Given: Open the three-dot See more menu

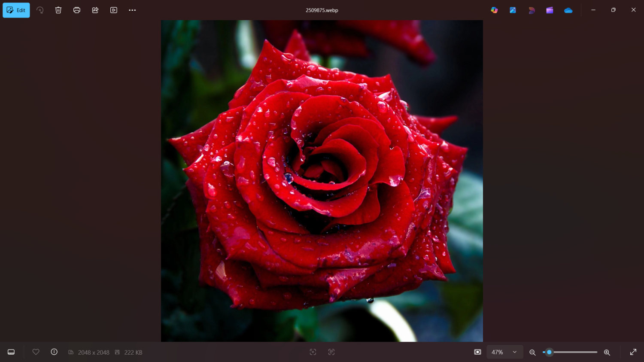Looking at the screenshot, I should click(132, 10).
